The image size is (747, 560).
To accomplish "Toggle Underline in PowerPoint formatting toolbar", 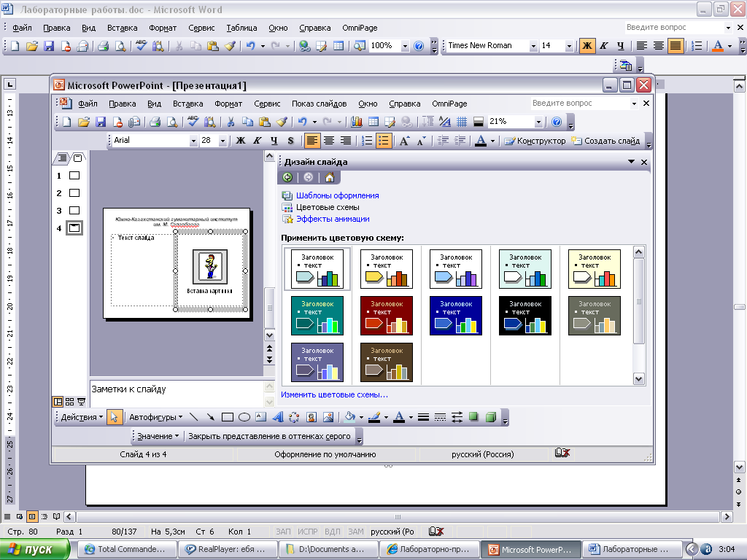I will pos(274,141).
